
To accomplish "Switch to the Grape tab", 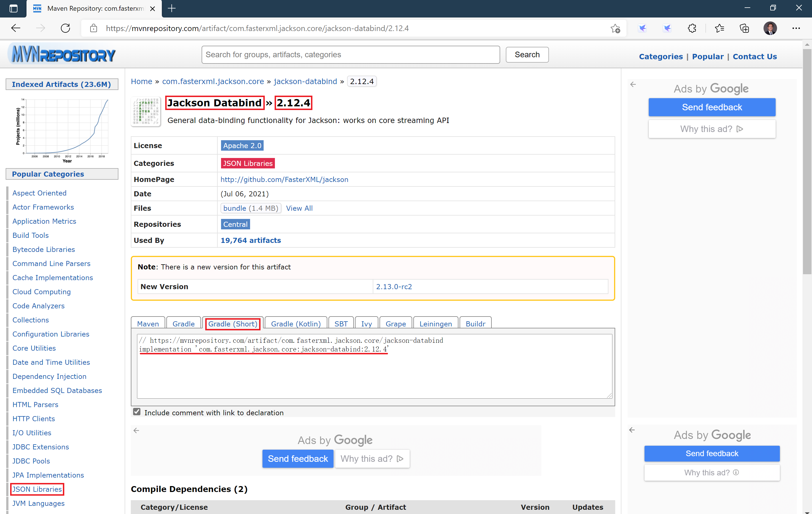I will (396, 324).
